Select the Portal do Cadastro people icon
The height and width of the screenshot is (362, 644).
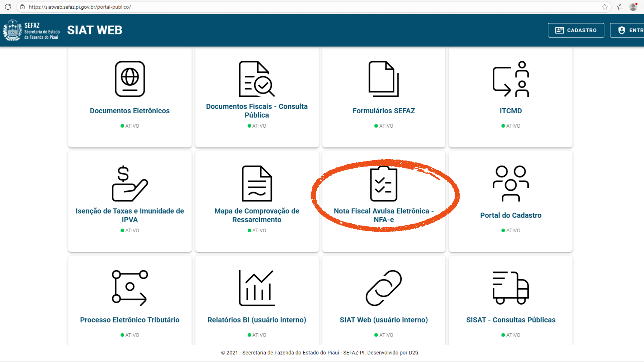pos(511,184)
